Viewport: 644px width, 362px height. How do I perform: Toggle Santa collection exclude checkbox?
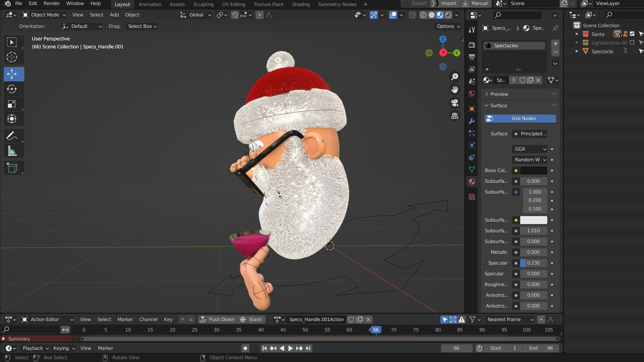coord(632,34)
